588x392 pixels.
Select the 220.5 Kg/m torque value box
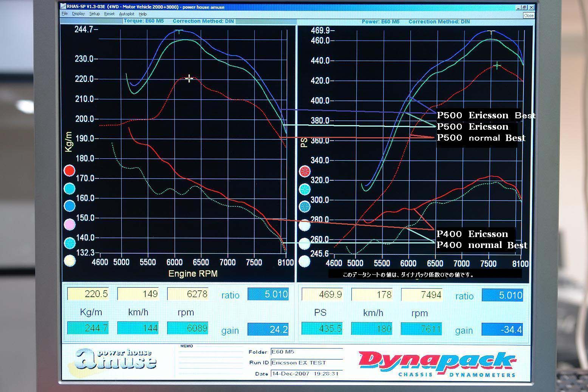[x=88, y=294]
